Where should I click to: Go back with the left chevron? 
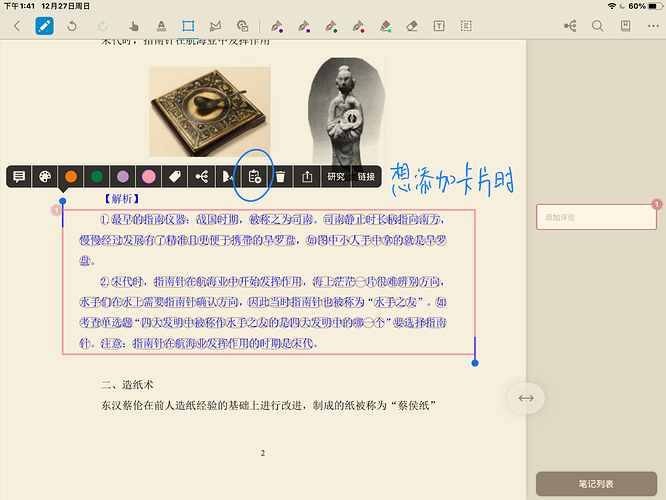(x=17, y=26)
